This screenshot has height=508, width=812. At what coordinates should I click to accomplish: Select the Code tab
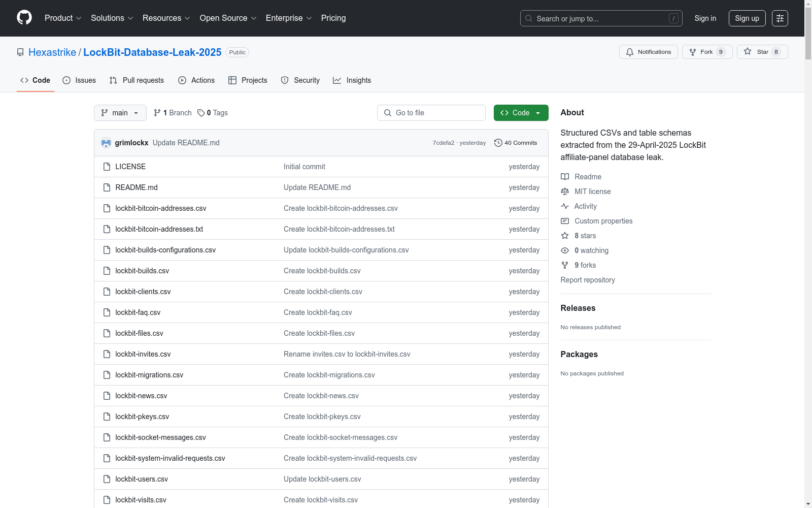(36, 80)
